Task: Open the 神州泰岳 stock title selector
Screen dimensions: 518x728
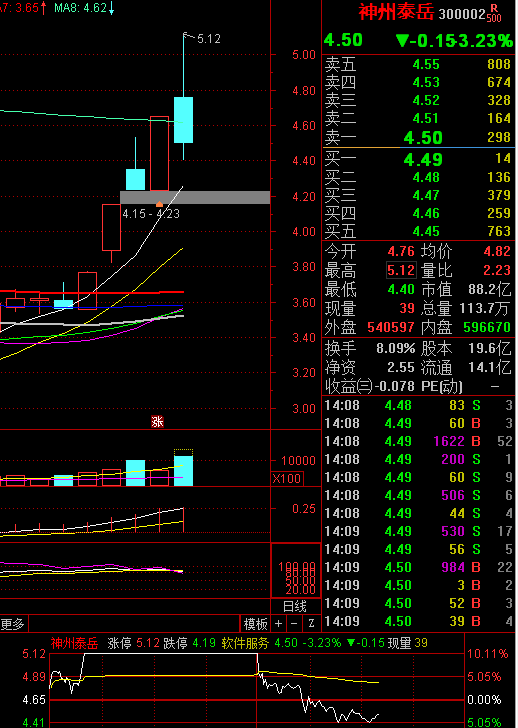Action: click(396, 13)
